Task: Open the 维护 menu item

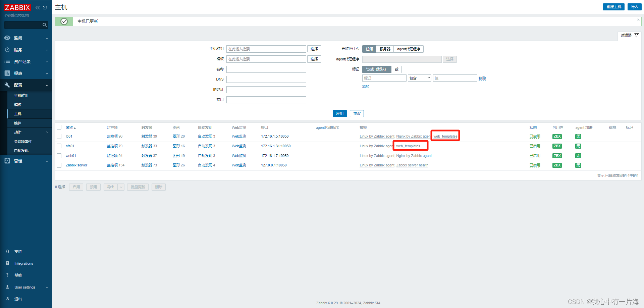Action: 18,123
